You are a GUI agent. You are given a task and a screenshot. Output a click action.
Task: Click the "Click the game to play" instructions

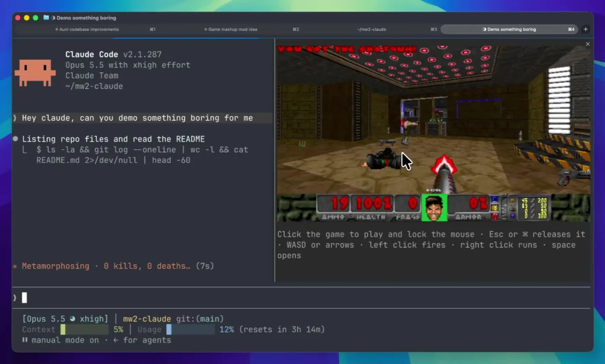coord(431,245)
